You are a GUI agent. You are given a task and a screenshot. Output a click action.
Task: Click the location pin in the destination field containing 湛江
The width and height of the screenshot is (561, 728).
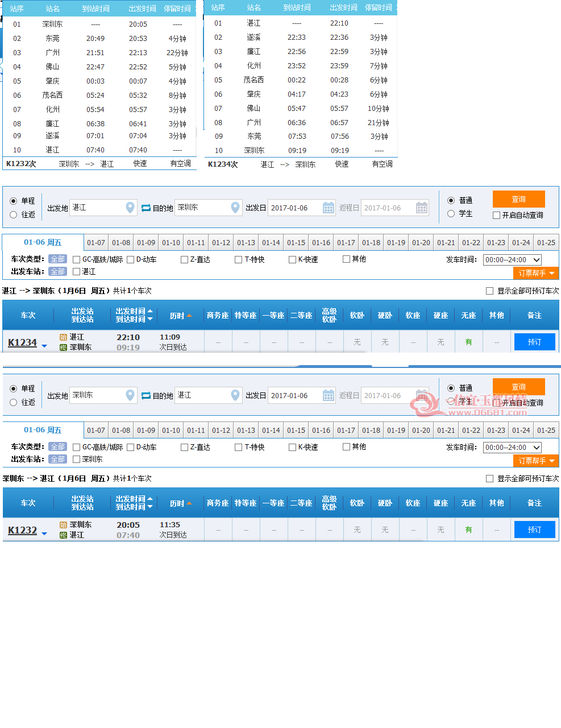click(x=235, y=396)
